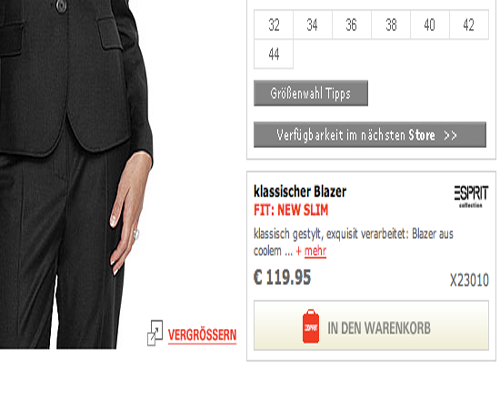The width and height of the screenshot is (500, 400).
Task: Check Verfügbarkeit im nächsten Store
Action: [370, 135]
